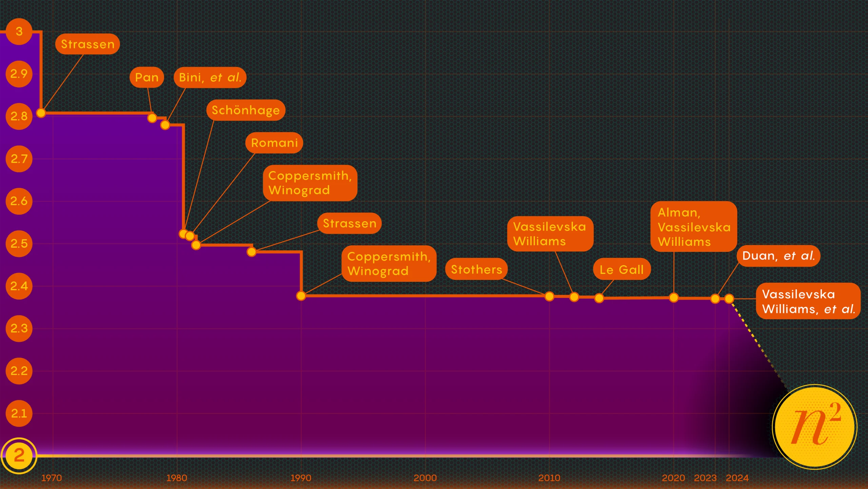Click the 2.9 axis bubble
The height and width of the screenshot is (489, 868).
pyautogui.click(x=19, y=74)
